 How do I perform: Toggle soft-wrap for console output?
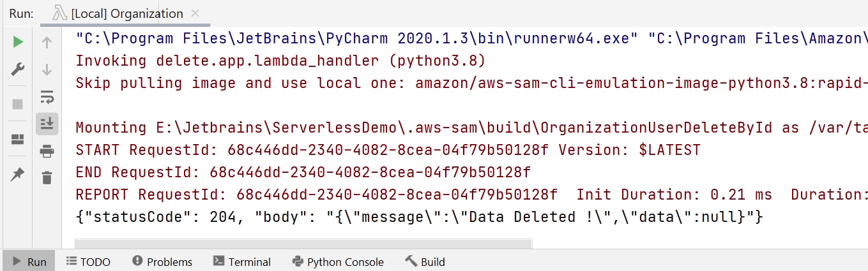(47, 97)
